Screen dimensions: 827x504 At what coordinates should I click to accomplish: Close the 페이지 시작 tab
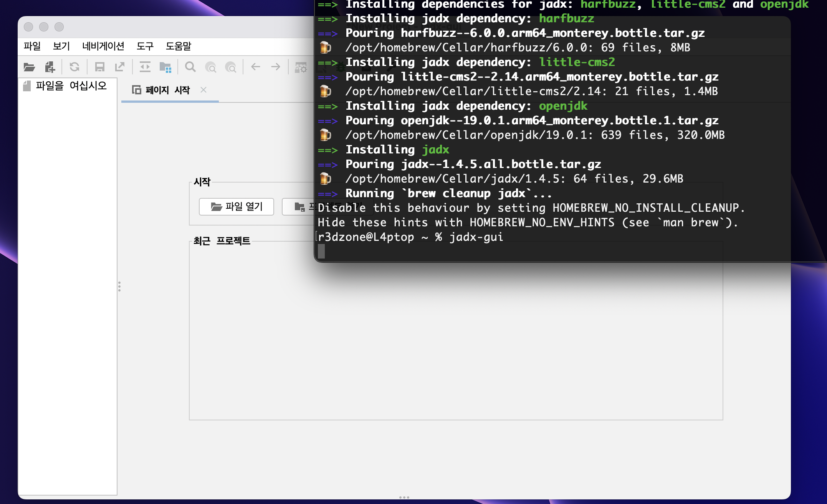[x=203, y=90]
